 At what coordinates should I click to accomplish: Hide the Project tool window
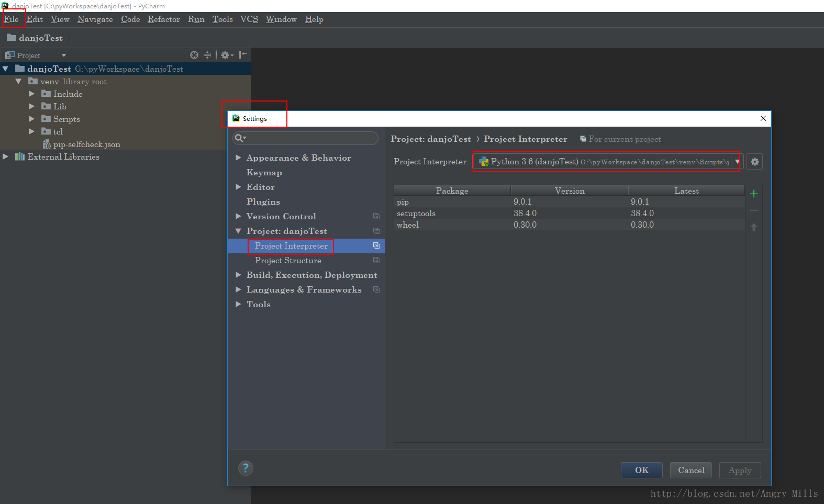(x=242, y=55)
